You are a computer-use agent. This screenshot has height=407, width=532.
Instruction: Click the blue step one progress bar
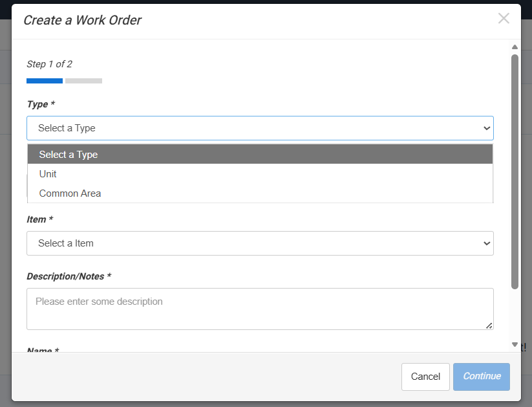pos(45,81)
